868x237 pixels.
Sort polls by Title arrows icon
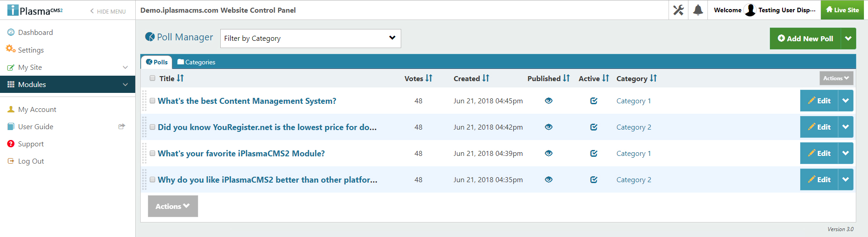180,78
